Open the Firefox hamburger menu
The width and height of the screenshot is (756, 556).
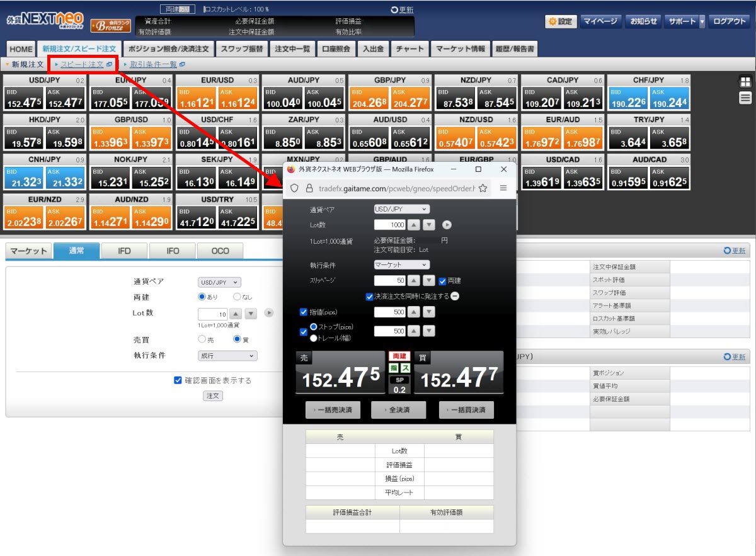pyautogui.click(x=503, y=188)
